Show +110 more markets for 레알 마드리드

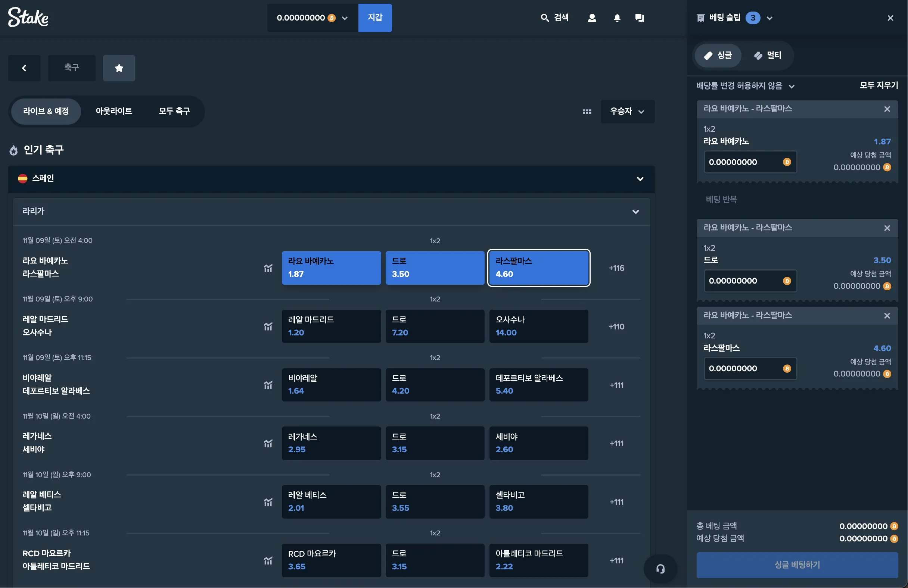616,326
